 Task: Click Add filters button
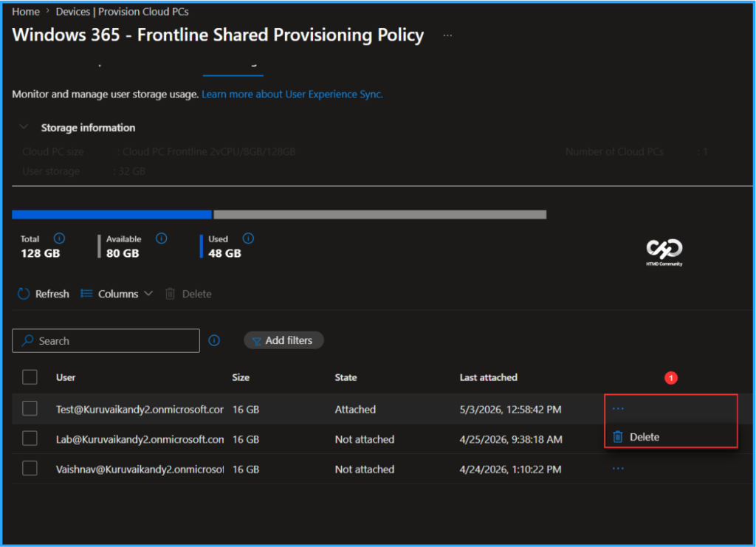coord(283,340)
